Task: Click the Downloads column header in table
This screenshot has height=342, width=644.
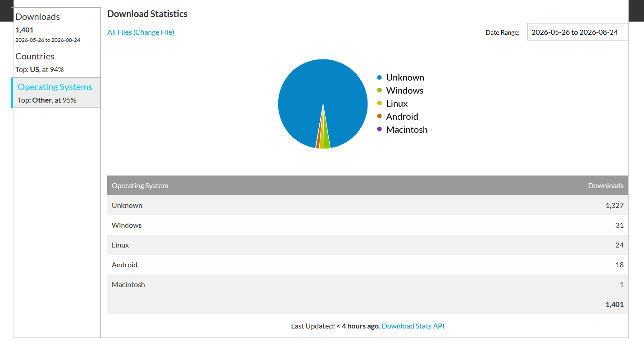Action: 606,185
